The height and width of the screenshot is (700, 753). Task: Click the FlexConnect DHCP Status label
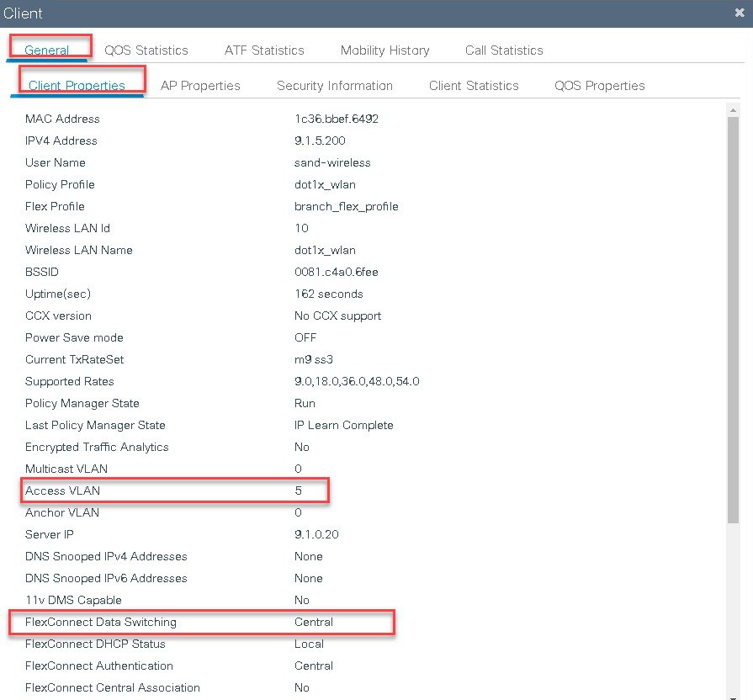point(95,644)
